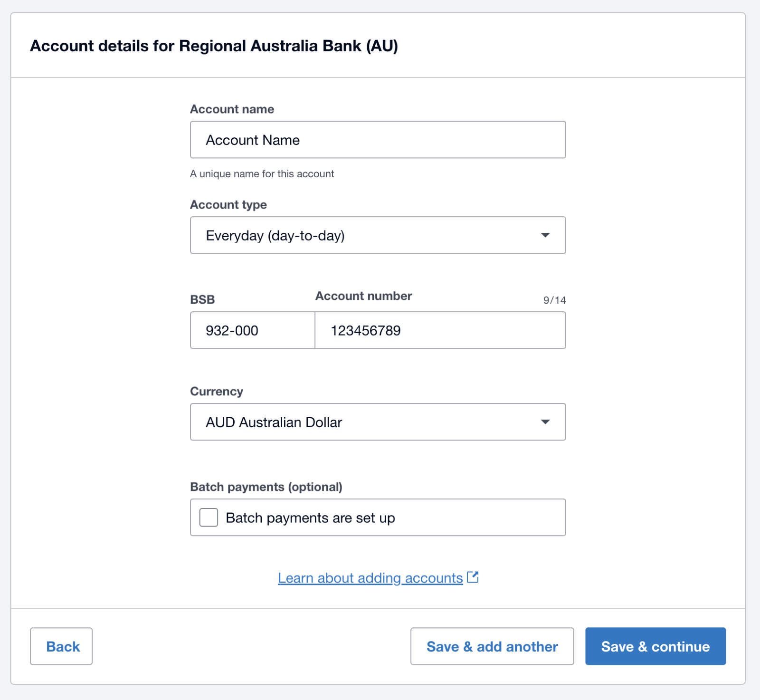
Task: Click the Batch payments (optional) label
Action: 266,487
